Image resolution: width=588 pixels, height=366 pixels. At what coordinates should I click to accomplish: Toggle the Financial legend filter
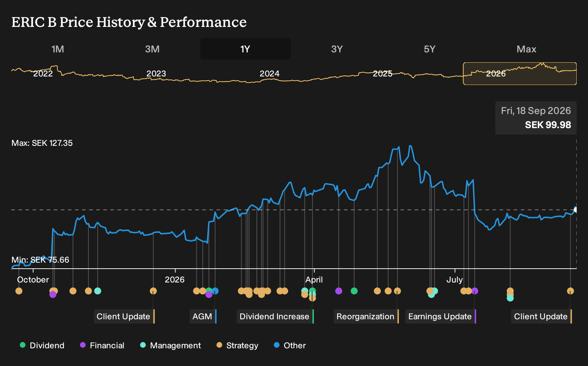tap(102, 345)
